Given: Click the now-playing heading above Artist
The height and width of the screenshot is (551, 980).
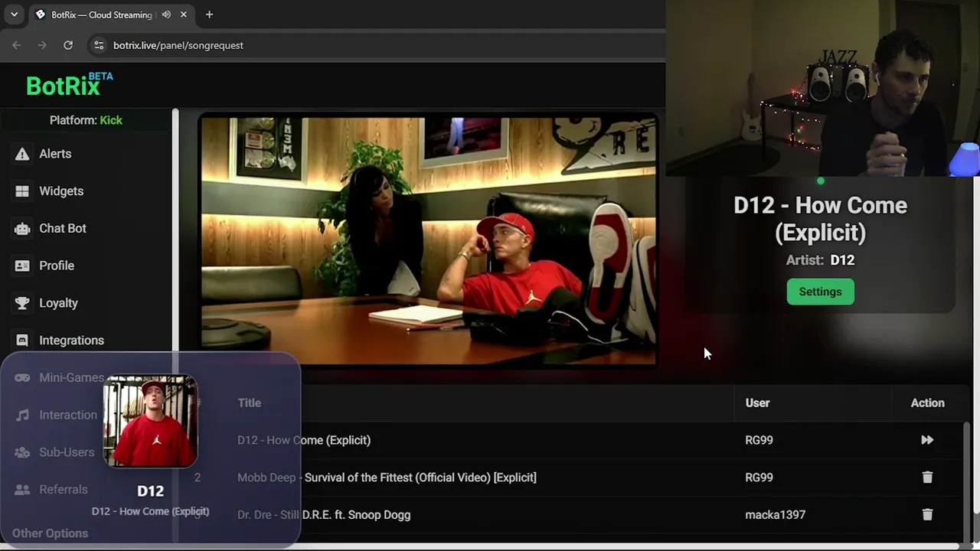Looking at the screenshot, I should [820, 219].
